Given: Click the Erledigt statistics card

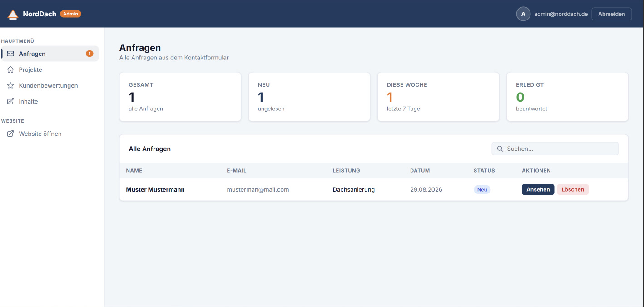Looking at the screenshot, I should tap(567, 97).
